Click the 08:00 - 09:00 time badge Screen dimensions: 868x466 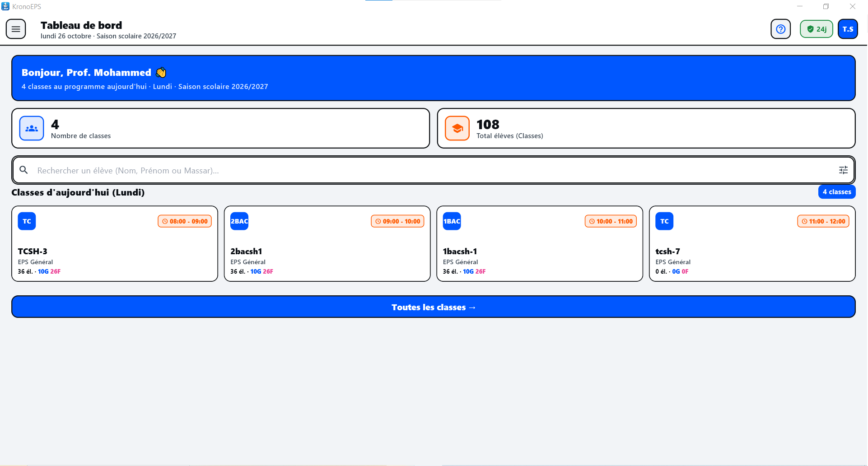(185, 221)
